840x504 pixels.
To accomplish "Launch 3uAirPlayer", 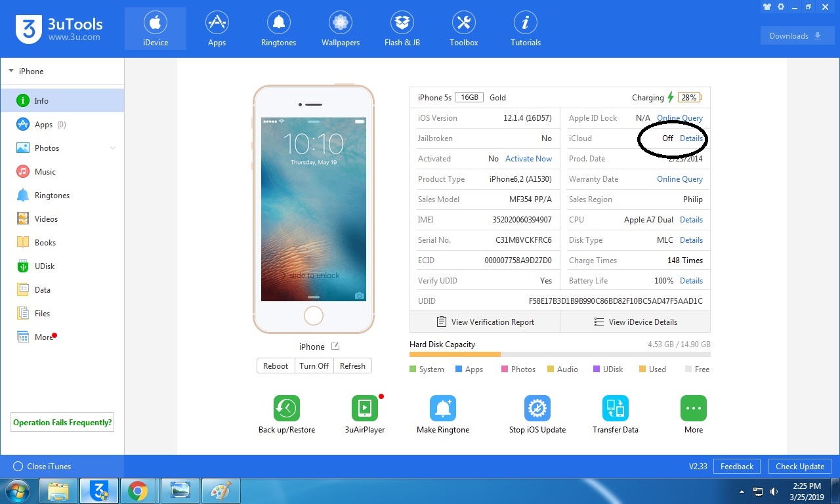I will pyautogui.click(x=365, y=415).
